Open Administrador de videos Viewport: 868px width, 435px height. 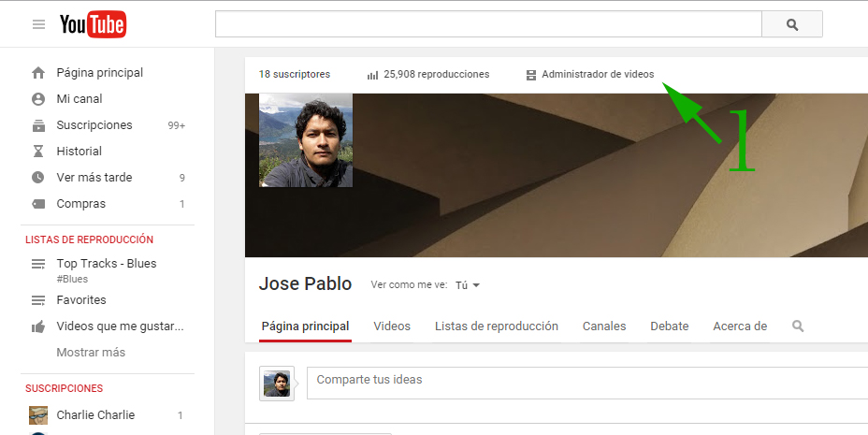coord(598,74)
